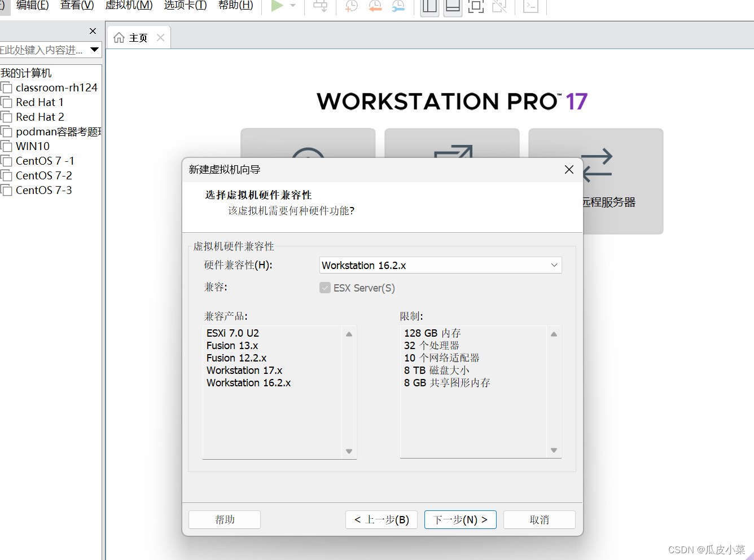
Task: Select the Red Hat 2 virtual machine
Action: [x=40, y=117]
